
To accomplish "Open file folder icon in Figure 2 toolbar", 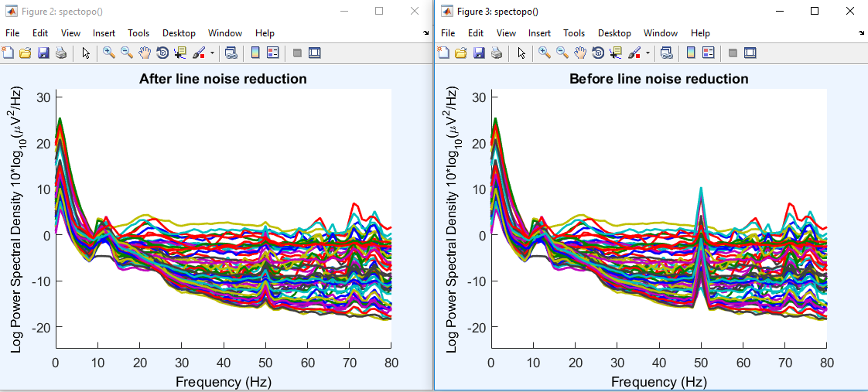I will click(x=26, y=53).
